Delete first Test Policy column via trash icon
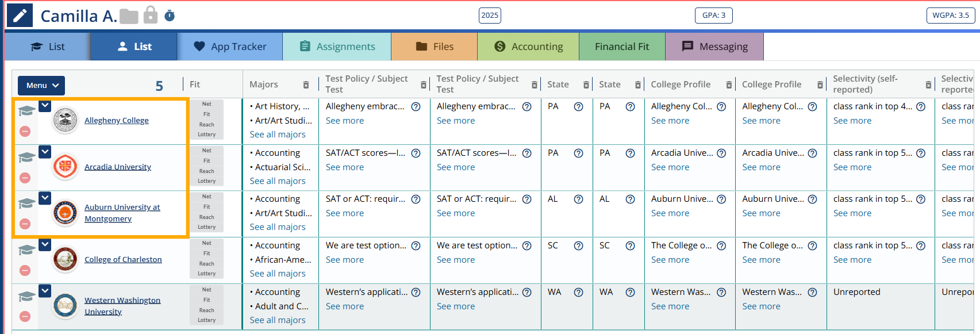This screenshot has width=980, height=334. (424, 85)
